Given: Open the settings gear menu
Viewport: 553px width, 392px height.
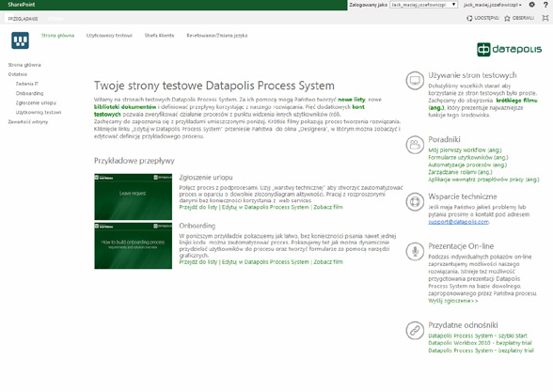Looking at the screenshot, I should click(532, 5).
